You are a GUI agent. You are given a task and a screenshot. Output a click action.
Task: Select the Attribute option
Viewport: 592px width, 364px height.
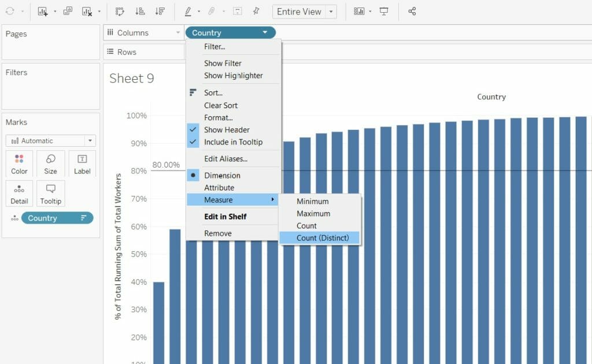pos(219,187)
